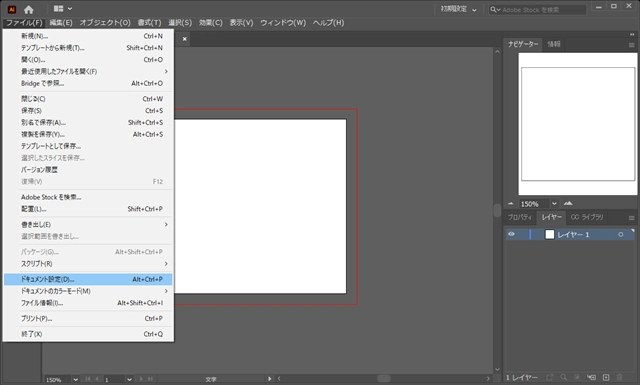
Task: Choose Adobe Stock を検索... entry
Action: tap(88, 197)
